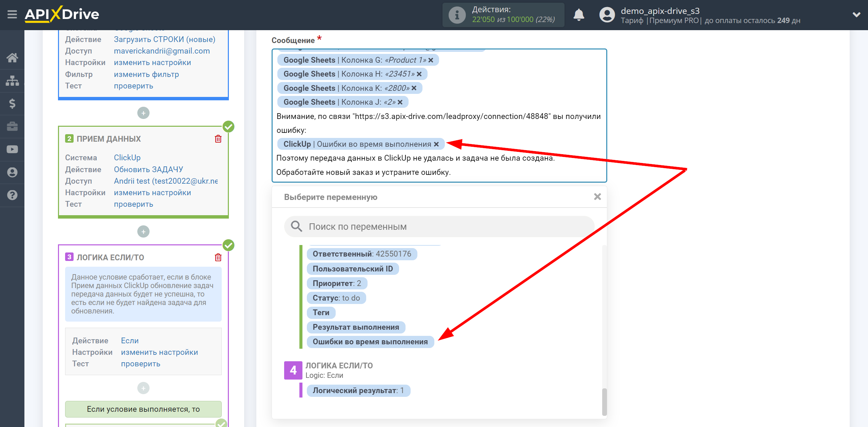This screenshot has width=868, height=427.
Task: Click проверить in Google Sheets block
Action: [133, 86]
